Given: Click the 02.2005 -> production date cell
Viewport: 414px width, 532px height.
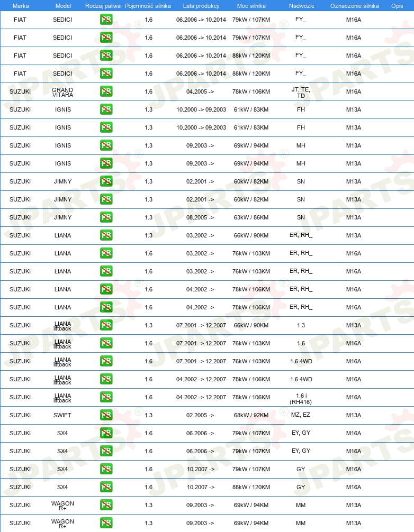Looking at the screenshot, I should click(200, 415).
